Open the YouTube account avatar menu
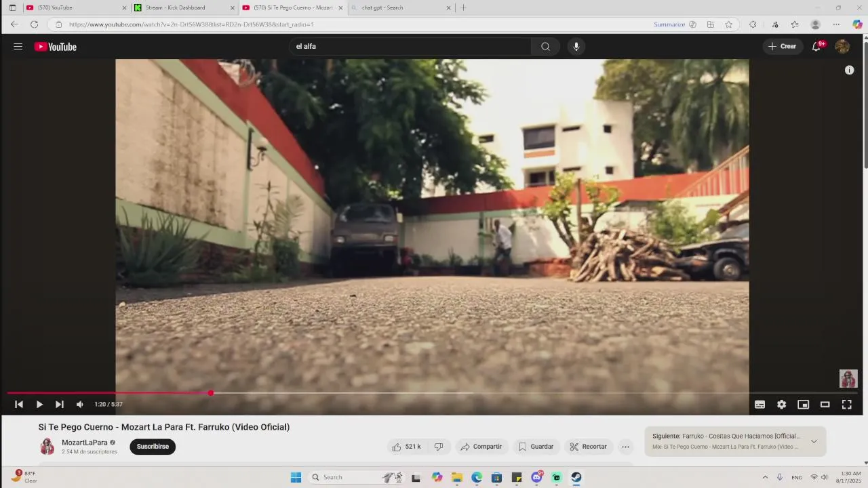Viewport: 868px width, 488px height. coord(842,46)
